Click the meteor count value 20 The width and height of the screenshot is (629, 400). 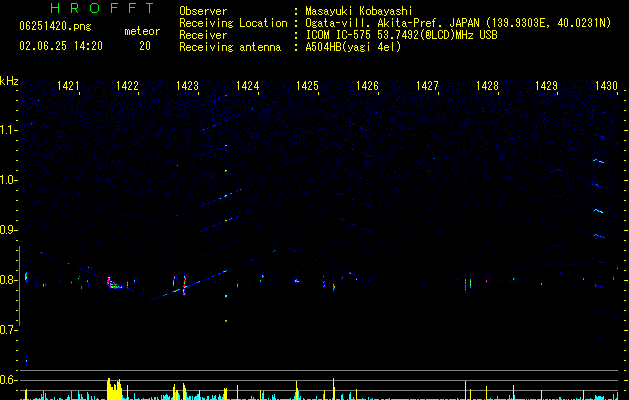click(145, 46)
